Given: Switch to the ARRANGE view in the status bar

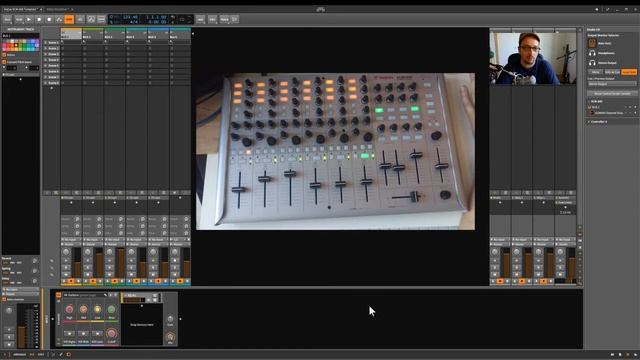Looking at the screenshot, I should pos(19,354).
